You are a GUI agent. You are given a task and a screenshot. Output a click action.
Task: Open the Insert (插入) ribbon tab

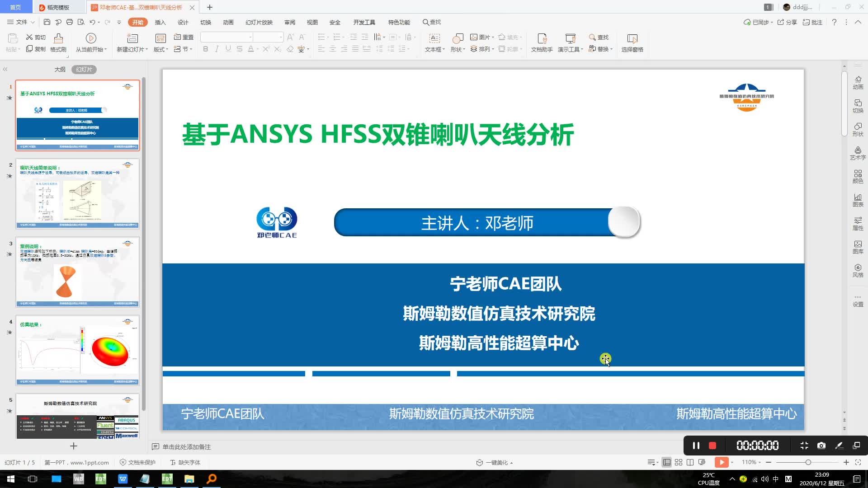[160, 22]
